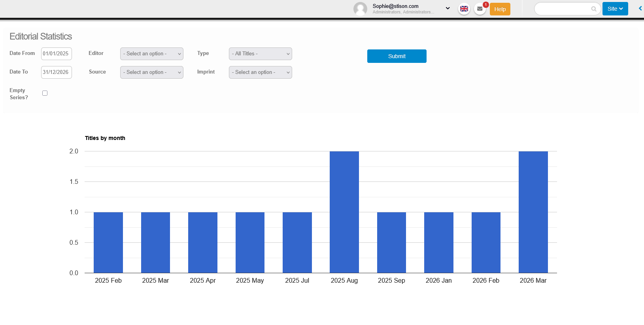Open the Source dropdown
Image resolution: width=644 pixels, height=325 pixels.
(x=151, y=72)
